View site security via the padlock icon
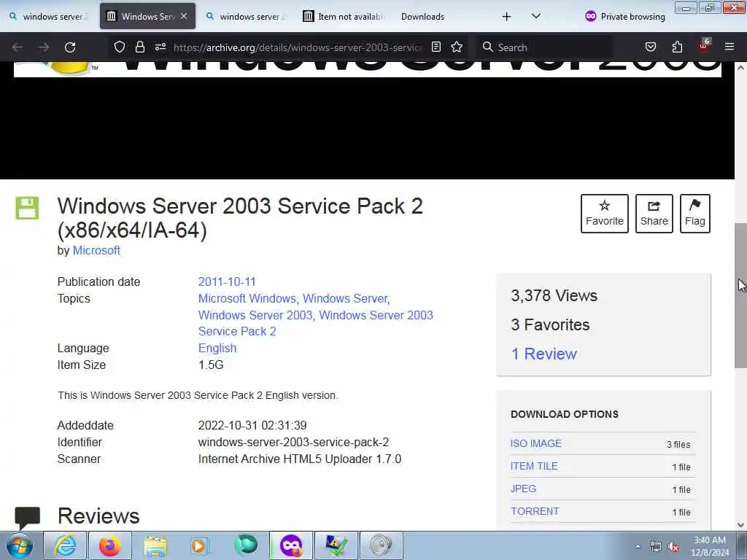Image resolution: width=747 pixels, height=560 pixels. pos(139,47)
